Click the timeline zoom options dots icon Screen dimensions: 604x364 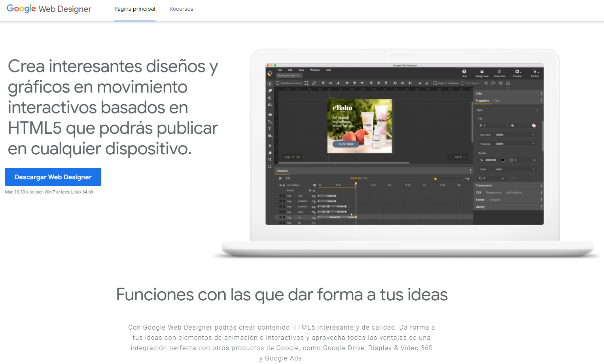pos(467,179)
